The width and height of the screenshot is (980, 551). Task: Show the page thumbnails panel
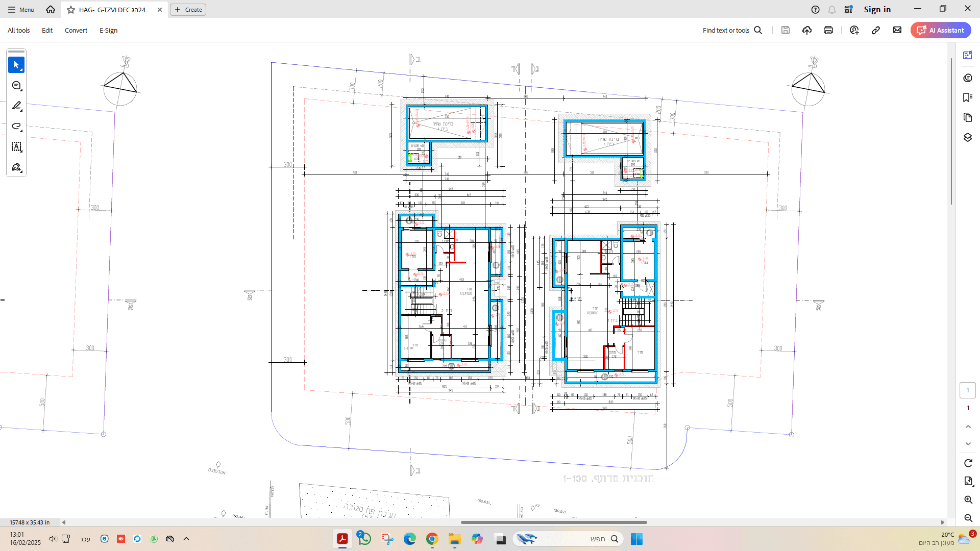tap(968, 118)
